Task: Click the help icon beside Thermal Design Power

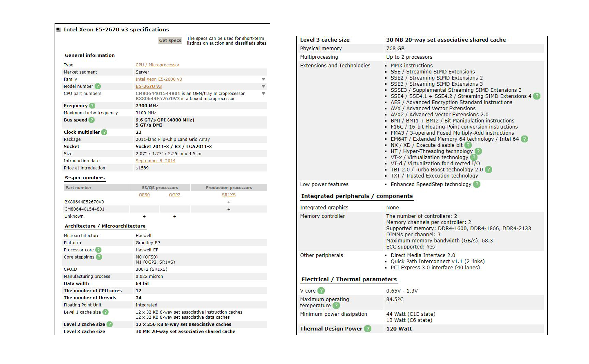Action: [x=367, y=329]
